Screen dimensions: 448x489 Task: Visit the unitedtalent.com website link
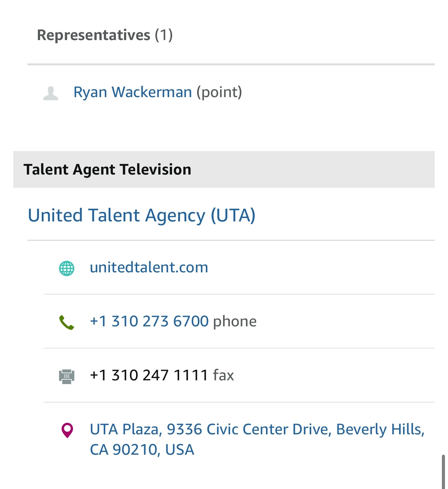point(149,267)
